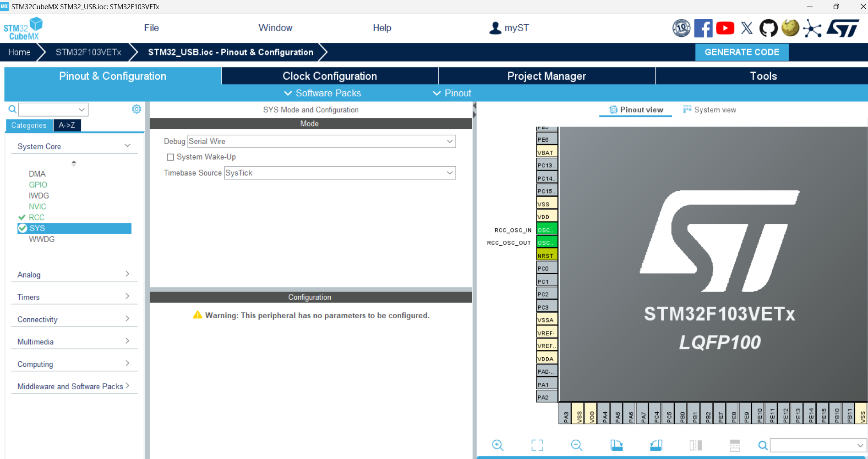Click the search magnifier in categories panel
868x459 pixels.
(x=12, y=109)
